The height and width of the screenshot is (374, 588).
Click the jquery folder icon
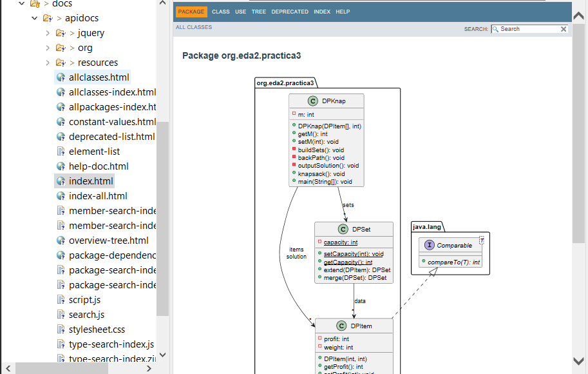tap(61, 33)
